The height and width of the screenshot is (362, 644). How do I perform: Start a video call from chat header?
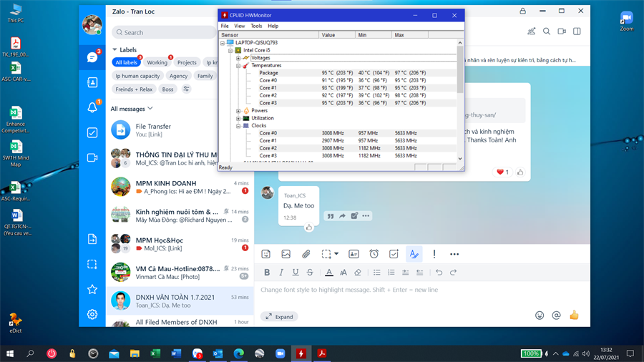point(562,31)
